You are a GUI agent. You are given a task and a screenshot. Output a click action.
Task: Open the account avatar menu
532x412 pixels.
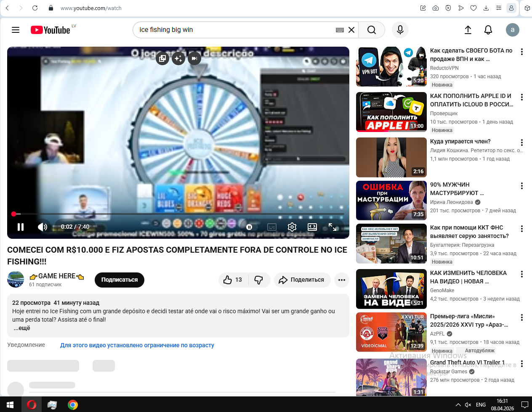click(x=513, y=30)
